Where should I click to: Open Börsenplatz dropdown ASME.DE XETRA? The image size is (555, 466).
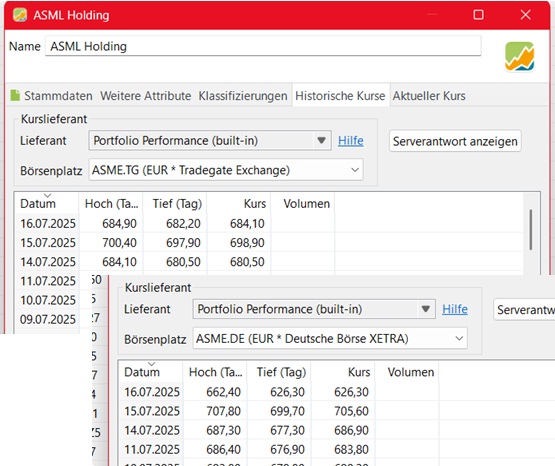click(330, 339)
